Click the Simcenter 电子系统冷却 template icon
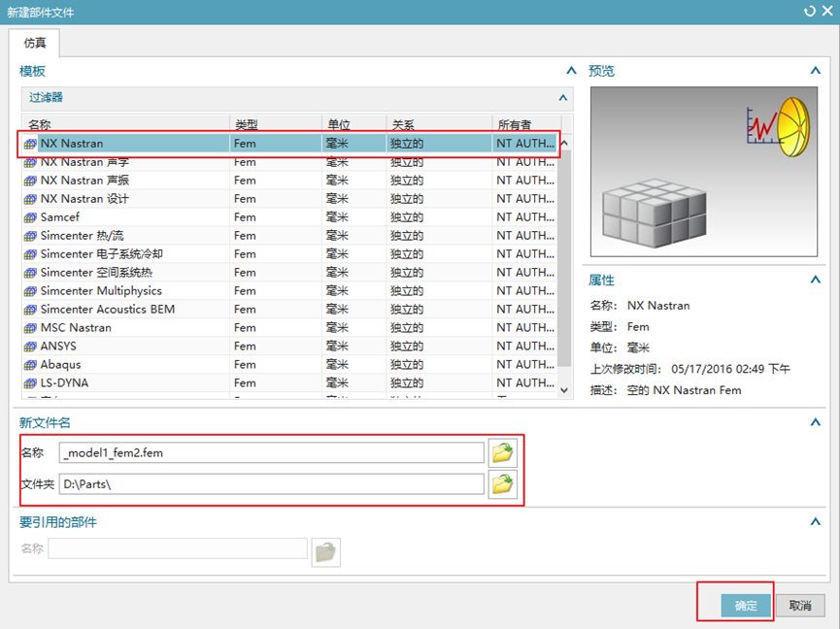Screen dimensions: 840x629 point(30,253)
